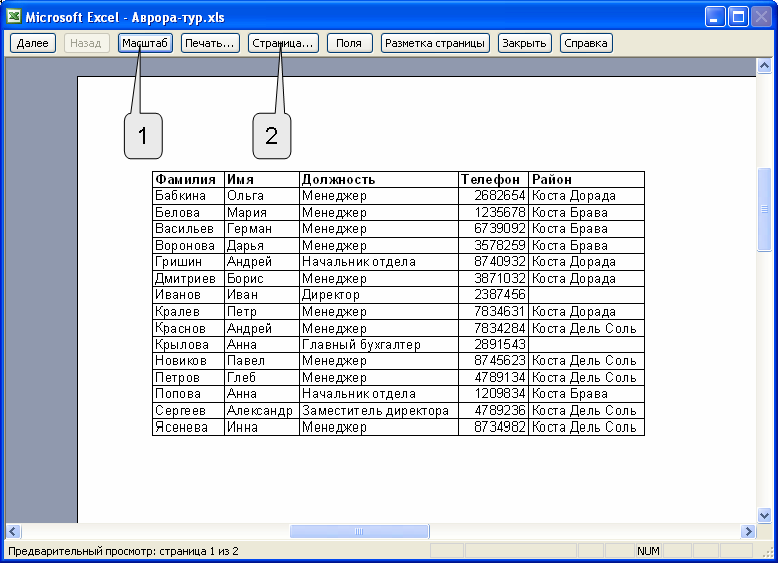This screenshot has width=778, height=563.
Task: Click the Белова surname cell
Action: click(189, 212)
